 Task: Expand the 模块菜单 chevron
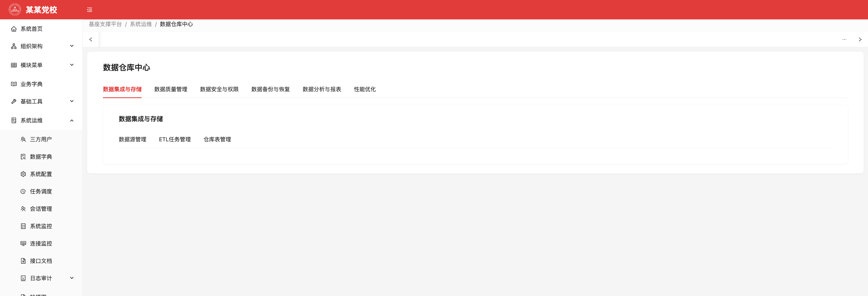pyautogui.click(x=72, y=65)
